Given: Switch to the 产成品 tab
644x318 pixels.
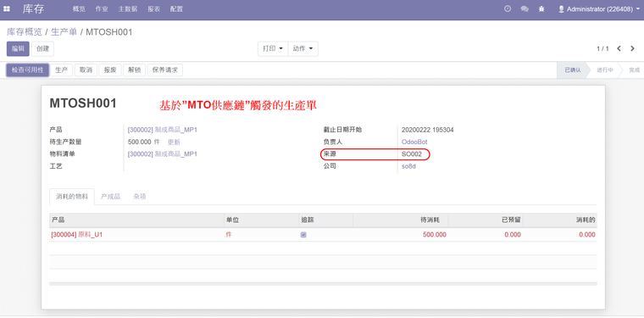Looking at the screenshot, I should pos(110,197).
